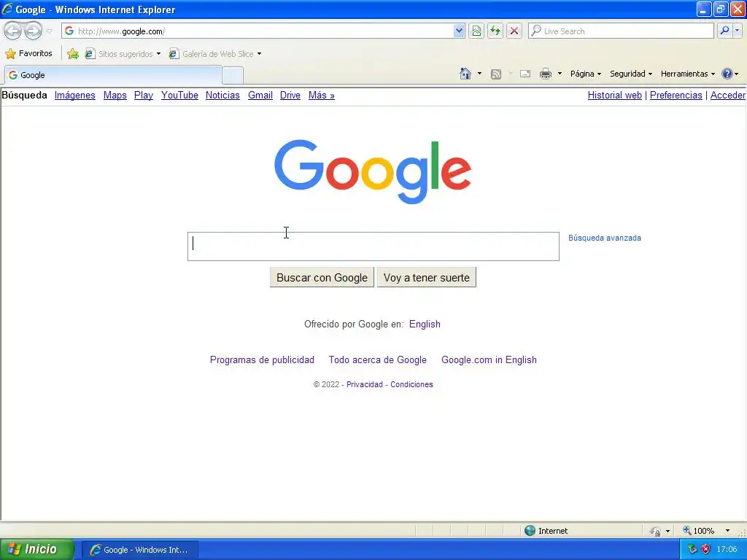Image resolution: width=747 pixels, height=560 pixels.
Task: Run search with the magnifier icon
Action: click(x=724, y=31)
